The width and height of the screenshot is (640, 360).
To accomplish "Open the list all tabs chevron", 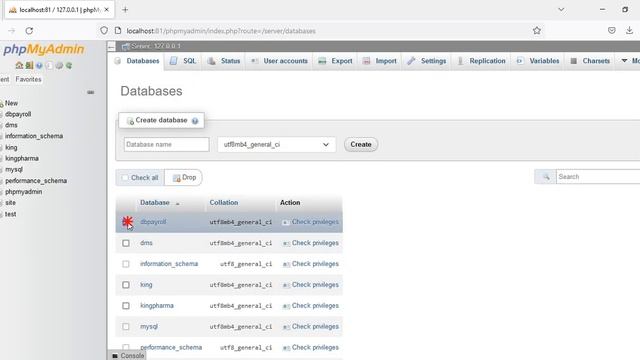I will click(x=561, y=9).
